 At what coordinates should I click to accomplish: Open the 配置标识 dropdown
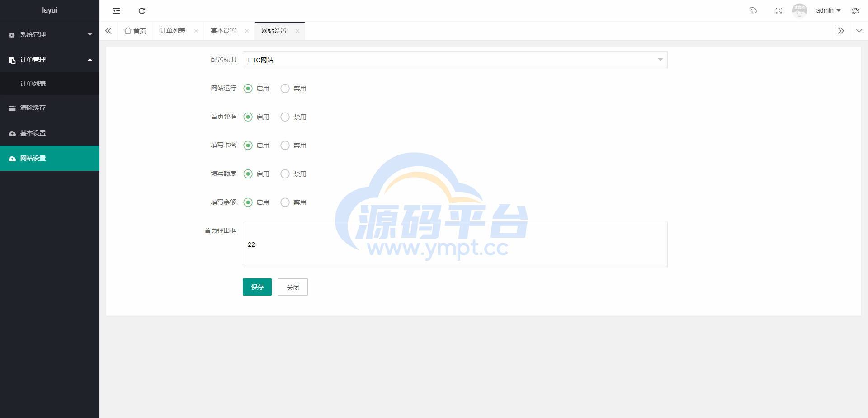pyautogui.click(x=455, y=60)
